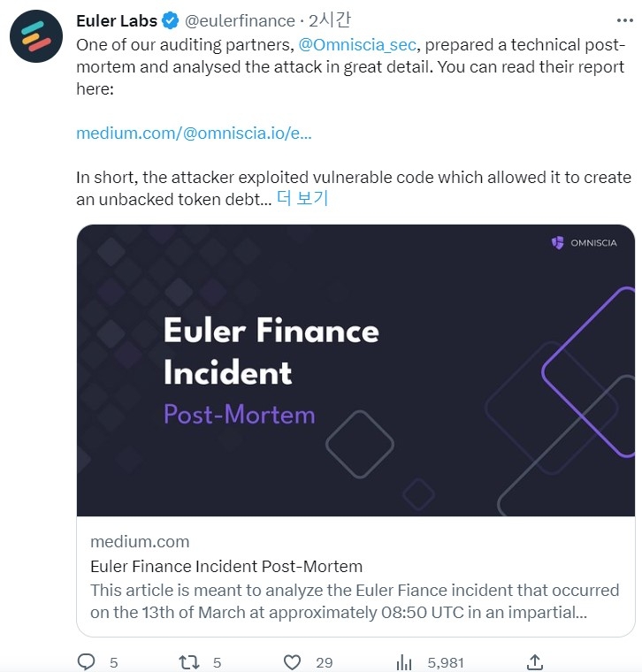Viewport: 642px width, 672px height.
Task: Open the article description preview text
Action: tap(355, 601)
